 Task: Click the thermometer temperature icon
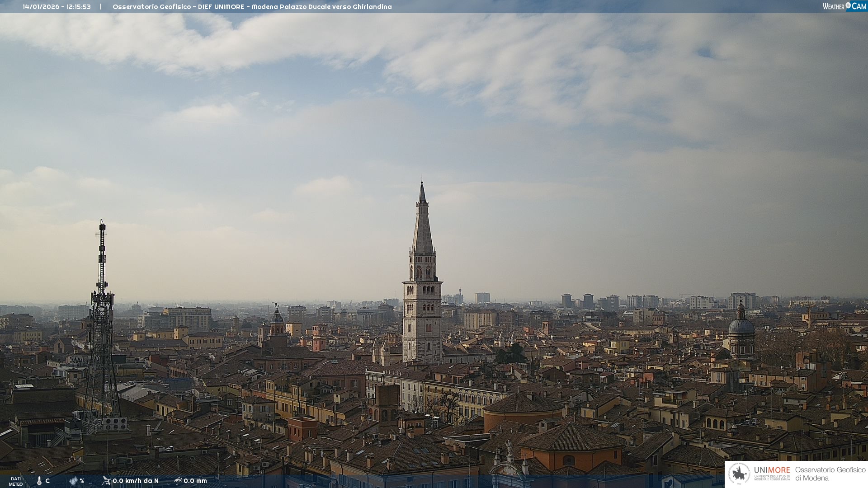(x=39, y=481)
